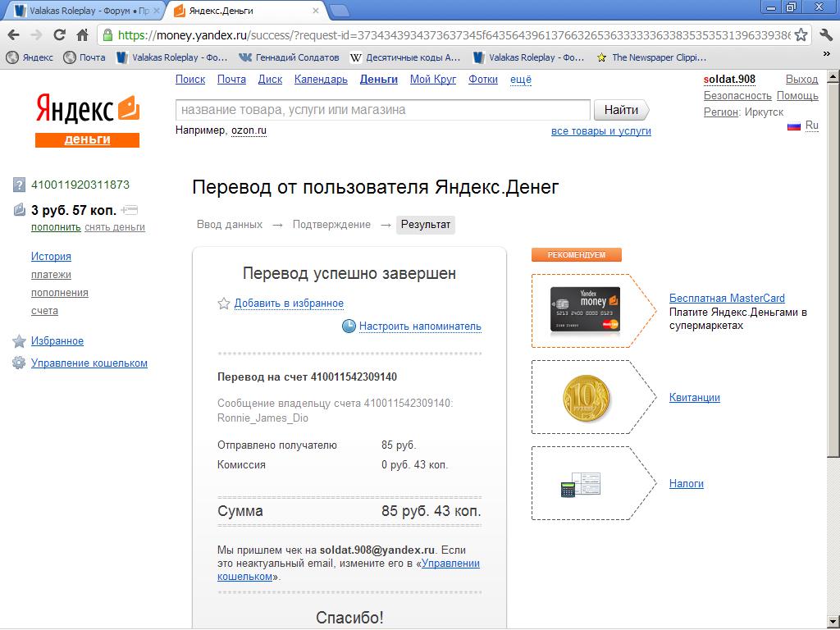
Task: Click пополнить to top up wallet
Action: pyautogui.click(x=56, y=227)
